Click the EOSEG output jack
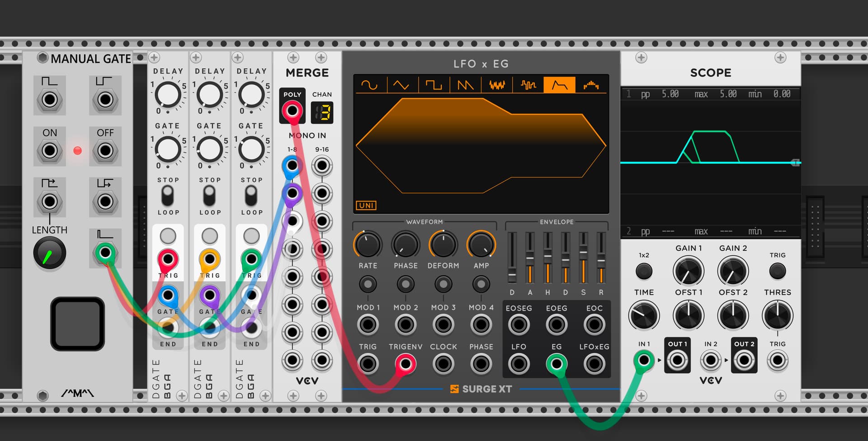The image size is (868, 441). (519, 324)
